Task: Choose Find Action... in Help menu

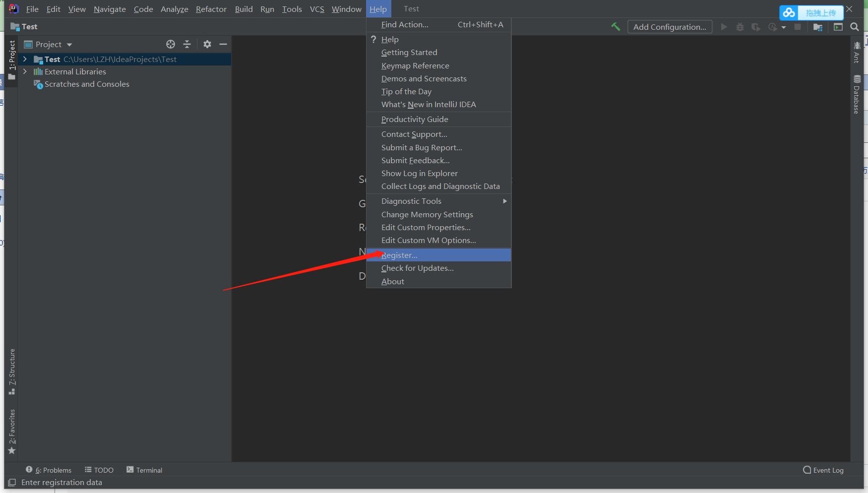Action: (438, 24)
